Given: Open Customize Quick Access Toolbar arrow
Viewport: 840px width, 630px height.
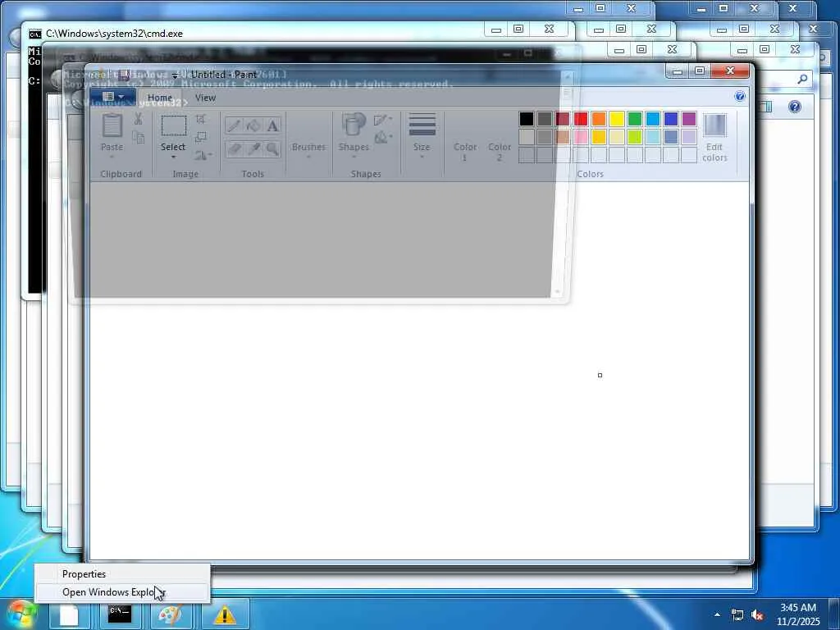Looking at the screenshot, I should click(174, 75).
